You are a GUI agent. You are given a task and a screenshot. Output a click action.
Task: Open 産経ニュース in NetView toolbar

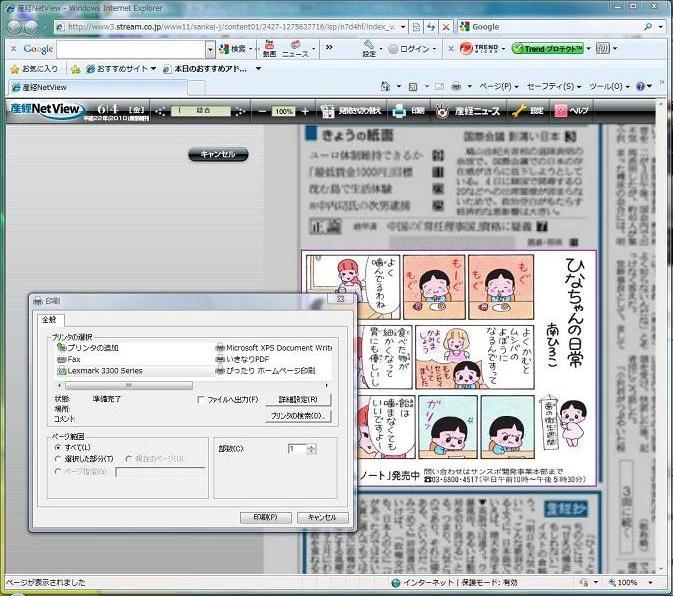468,111
